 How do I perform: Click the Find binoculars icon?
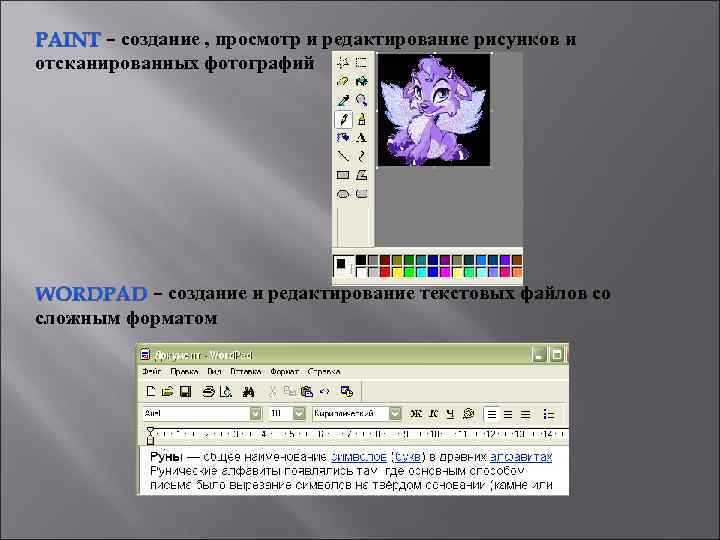click(x=248, y=392)
